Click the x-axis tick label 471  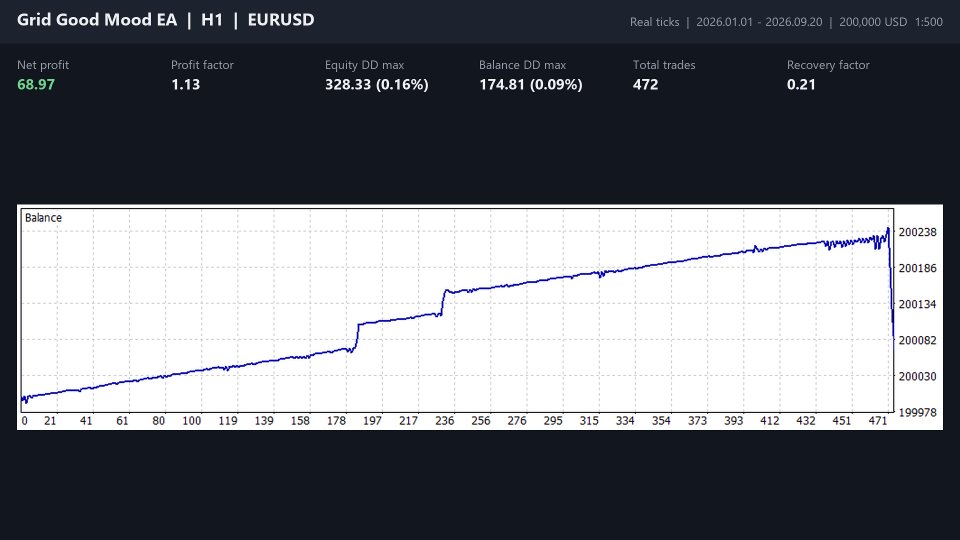pos(878,421)
